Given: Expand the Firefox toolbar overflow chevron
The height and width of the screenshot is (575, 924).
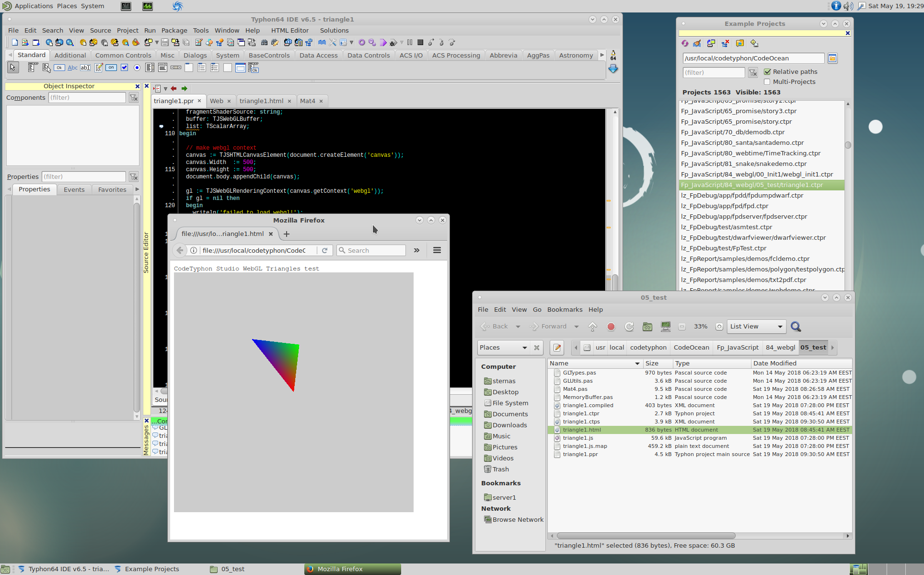Looking at the screenshot, I should pyautogui.click(x=417, y=250).
